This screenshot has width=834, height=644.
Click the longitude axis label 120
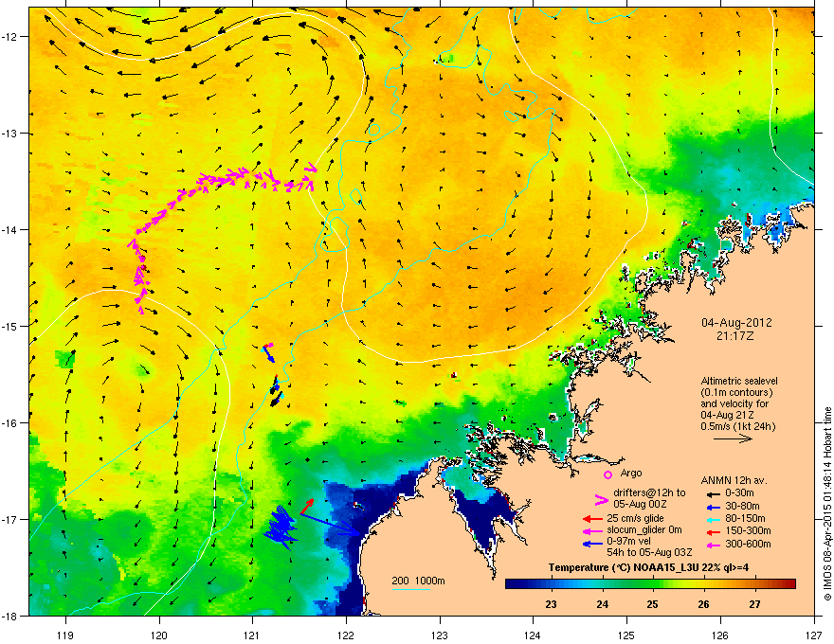159,635
